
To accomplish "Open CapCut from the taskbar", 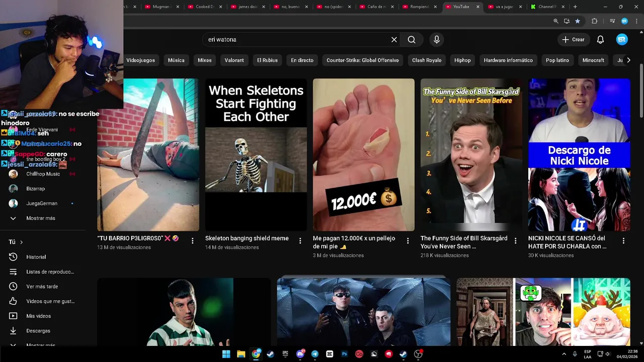I will pos(330,354).
